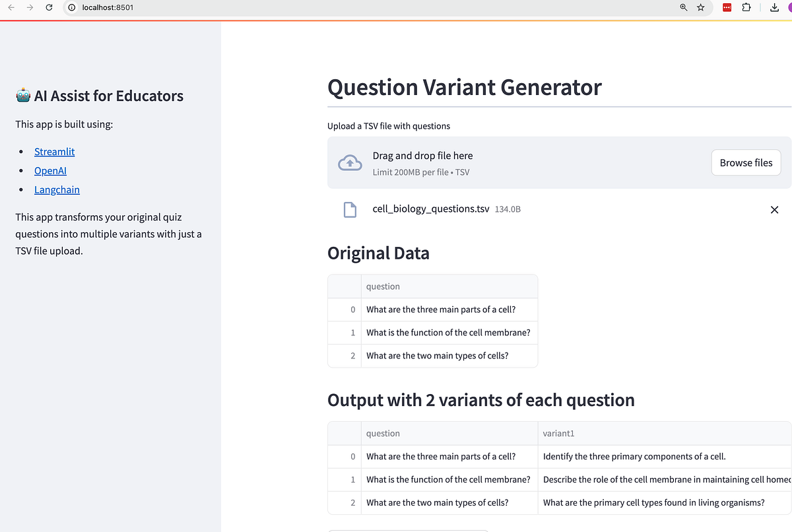Click the zoom magnifier icon in the address bar

683,8
